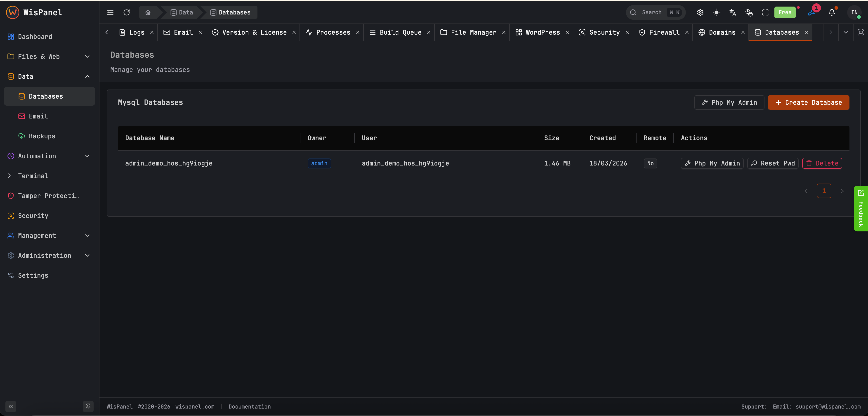
Task: Open Php My Admin from the card header
Action: pos(729,102)
